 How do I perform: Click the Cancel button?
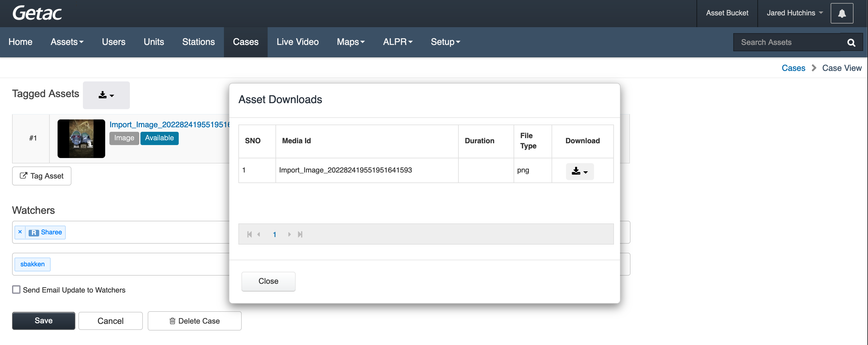[x=110, y=321]
